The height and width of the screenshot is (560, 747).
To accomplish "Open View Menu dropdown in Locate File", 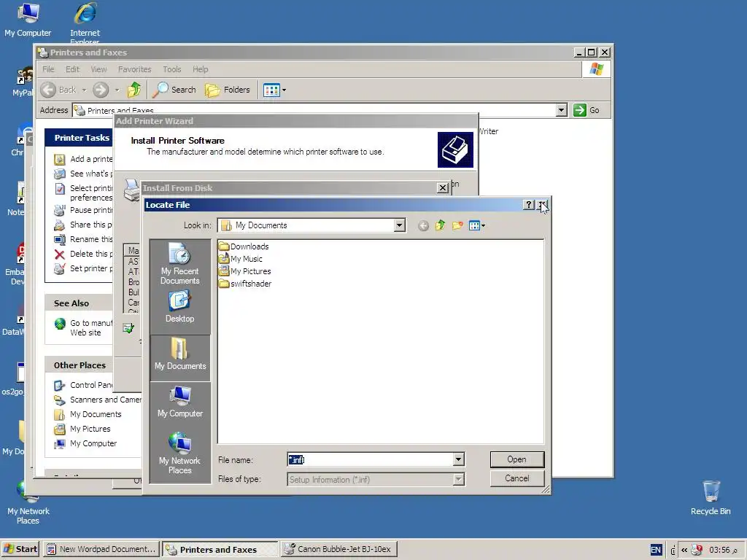I will (477, 226).
